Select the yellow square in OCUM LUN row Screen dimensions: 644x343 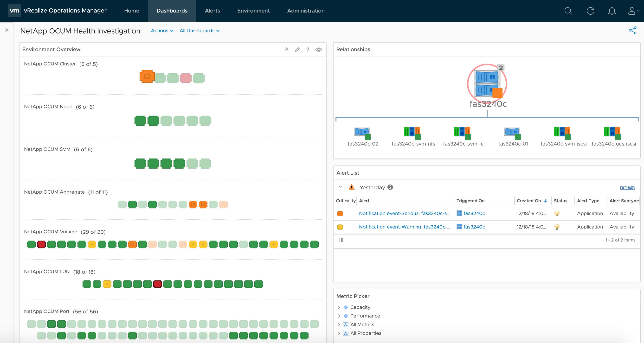click(107, 284)
